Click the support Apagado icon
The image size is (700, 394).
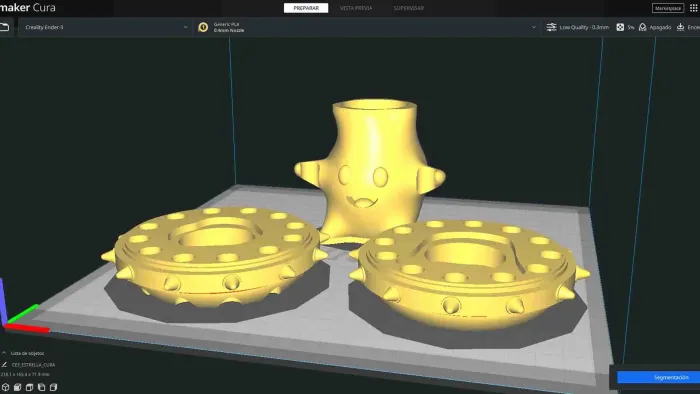coord(642,27)
